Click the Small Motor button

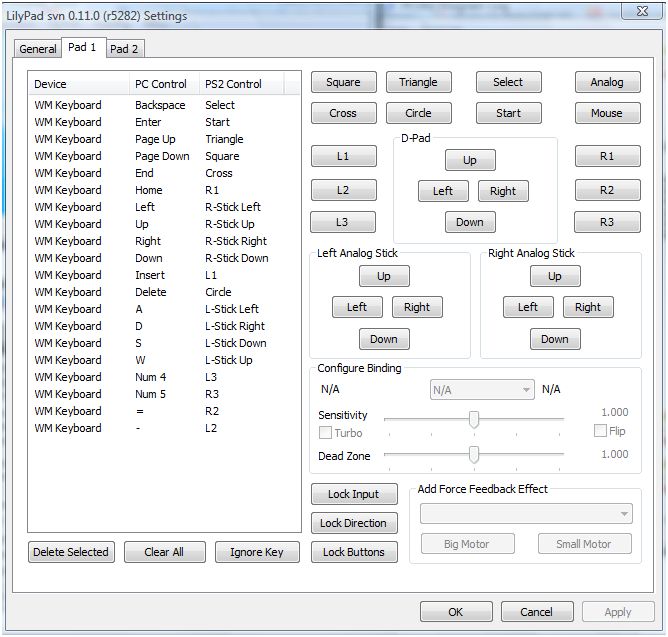[584, 544]
